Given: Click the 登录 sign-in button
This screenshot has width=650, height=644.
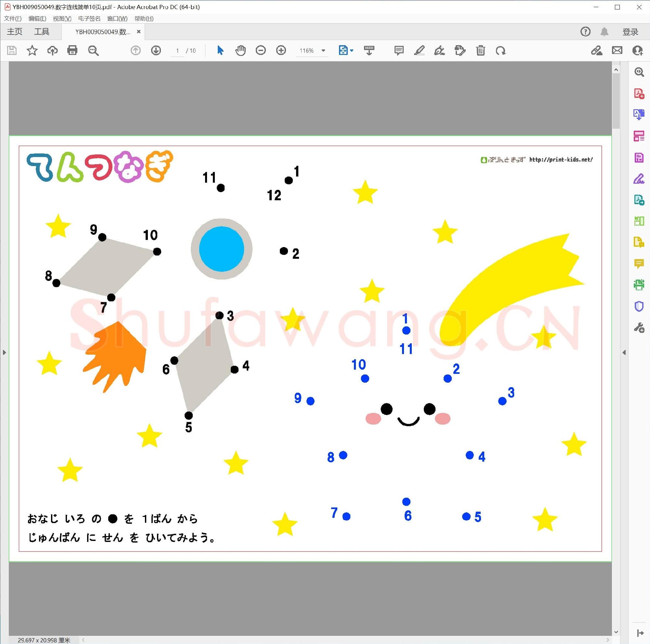Looking at the screenshot, I should coord(630,32).
